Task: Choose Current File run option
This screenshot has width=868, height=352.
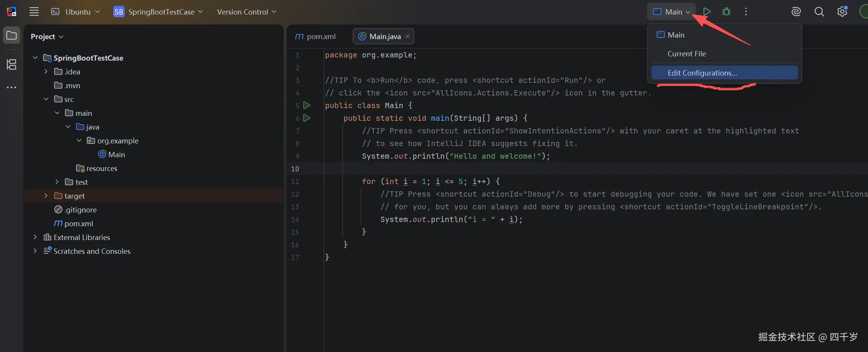Action: coord(686,54)
